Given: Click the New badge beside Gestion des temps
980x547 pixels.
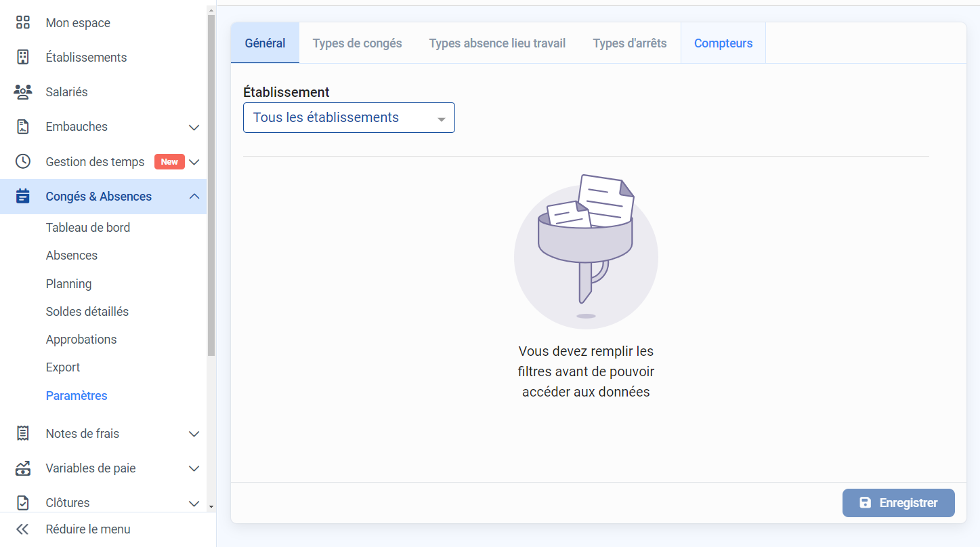Looking at the screenshot, I should point(169,162).
